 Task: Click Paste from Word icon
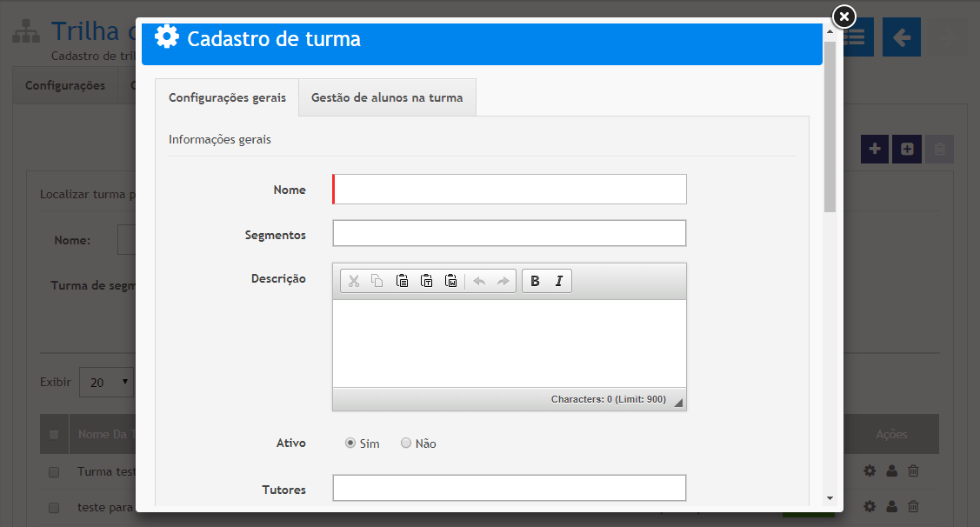point(450,281)
